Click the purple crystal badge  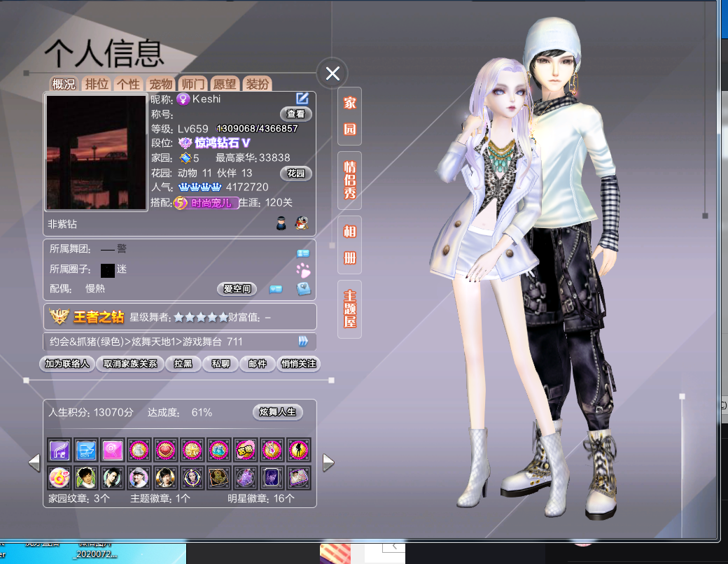coord(245,478)
